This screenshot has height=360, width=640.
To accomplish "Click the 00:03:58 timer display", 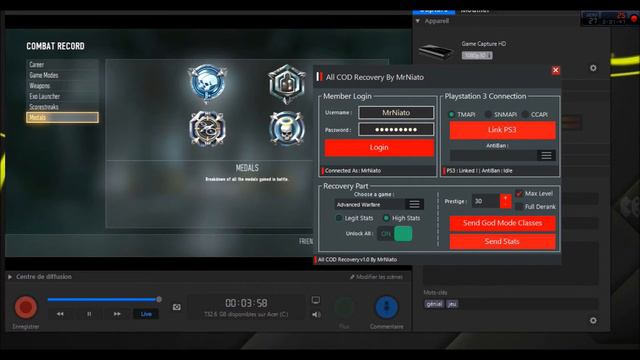I will pyautogui.click(x=247, y=303).
